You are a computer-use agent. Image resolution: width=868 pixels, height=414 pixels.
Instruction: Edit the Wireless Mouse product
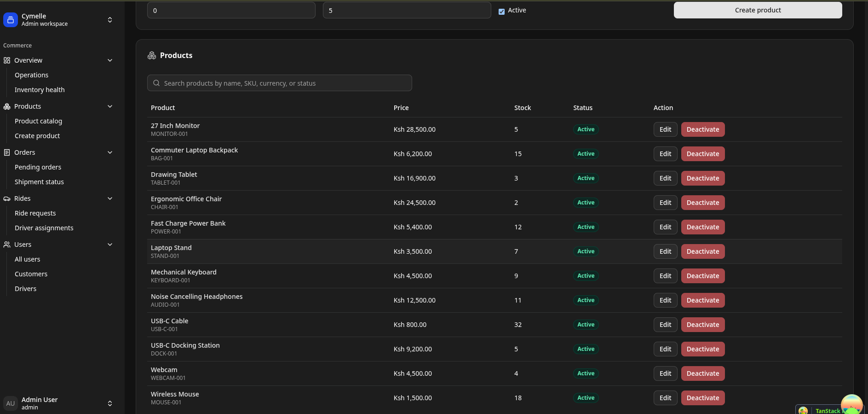(665, 398)
